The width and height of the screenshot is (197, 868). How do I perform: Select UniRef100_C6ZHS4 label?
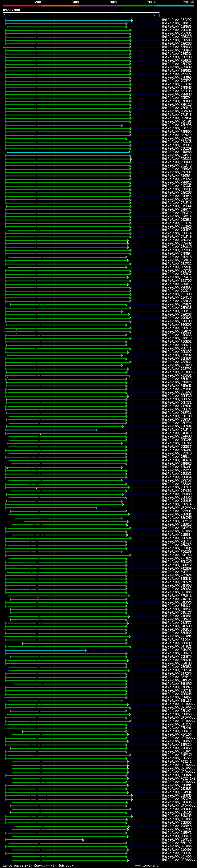[177, 118]
